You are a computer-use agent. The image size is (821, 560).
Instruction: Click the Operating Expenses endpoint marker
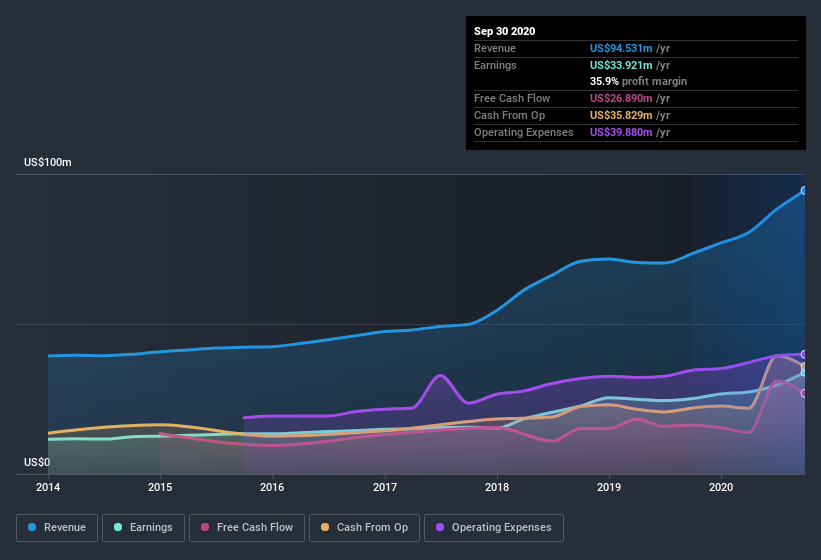click(x=804, y=354)
